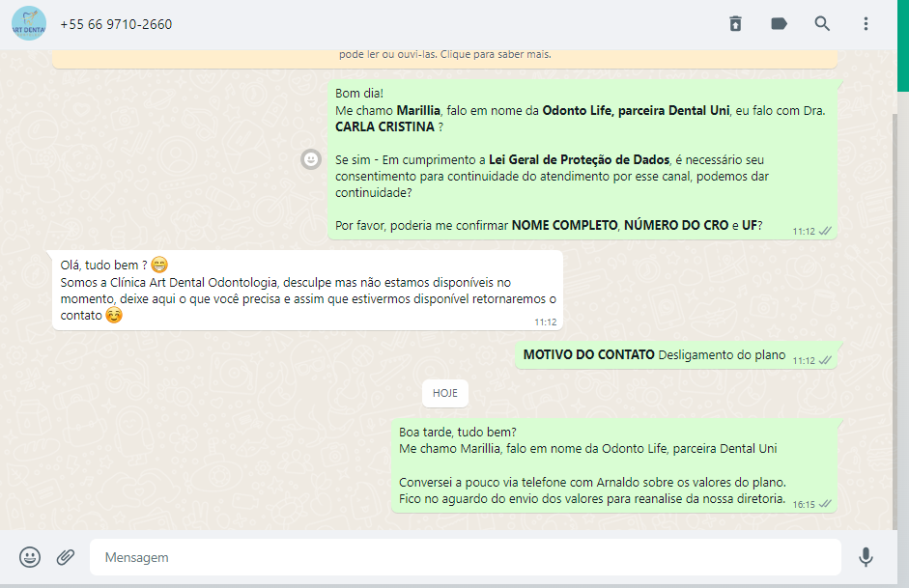Click the HOJE date separator
The image size is (909, 588).
444,393
